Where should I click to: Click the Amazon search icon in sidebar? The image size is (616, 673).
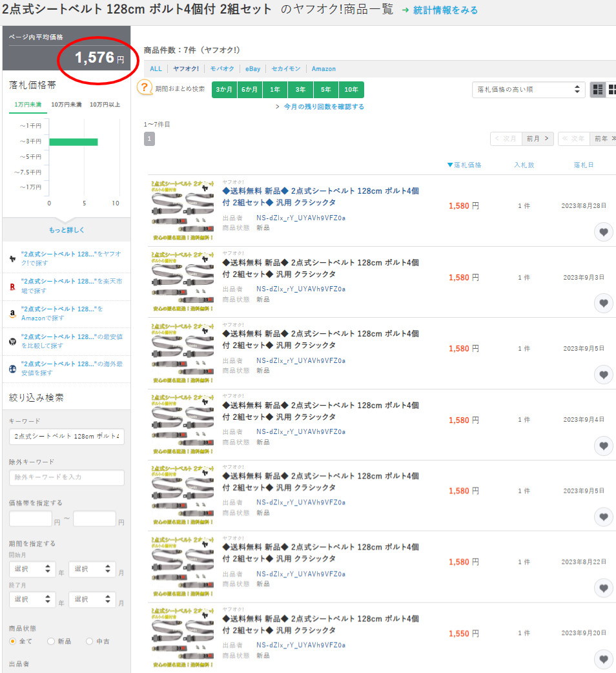pos(12,314)
